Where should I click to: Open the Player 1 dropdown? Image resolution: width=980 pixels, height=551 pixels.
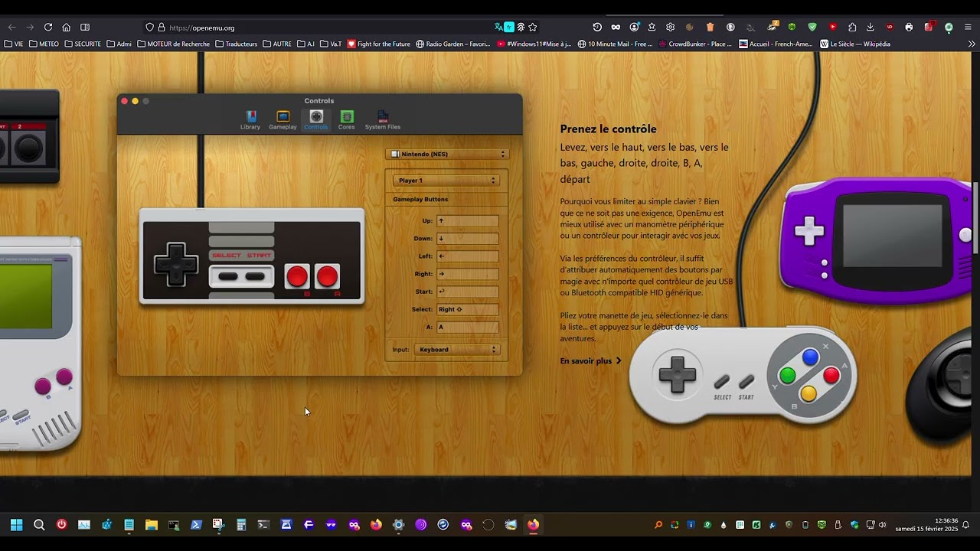click(x=446, y=181)
